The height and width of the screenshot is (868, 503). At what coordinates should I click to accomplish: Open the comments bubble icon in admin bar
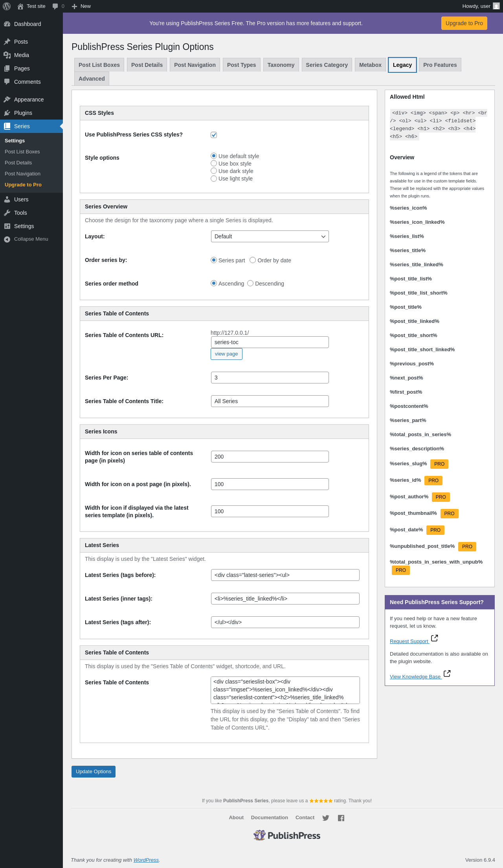tap(55, 6)
